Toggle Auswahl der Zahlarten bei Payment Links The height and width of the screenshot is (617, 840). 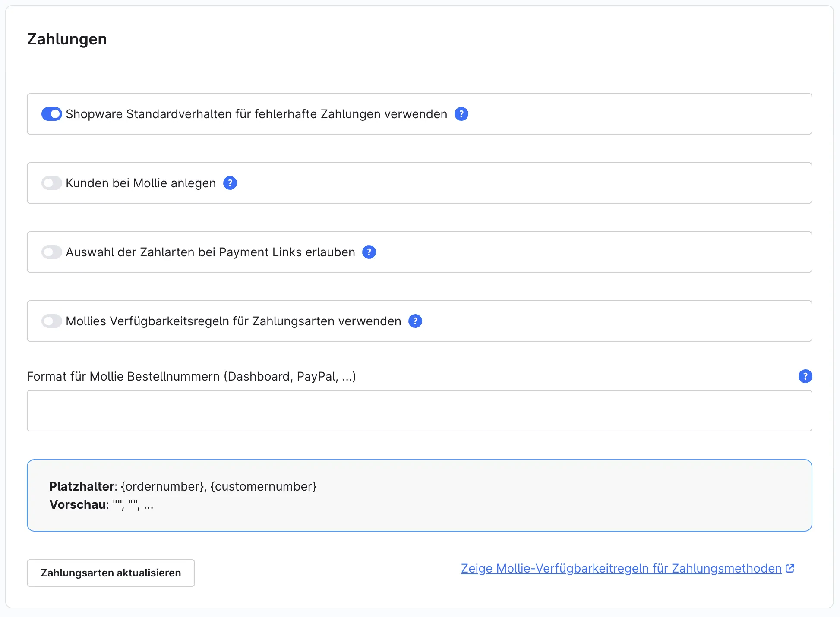pos(52,252)
